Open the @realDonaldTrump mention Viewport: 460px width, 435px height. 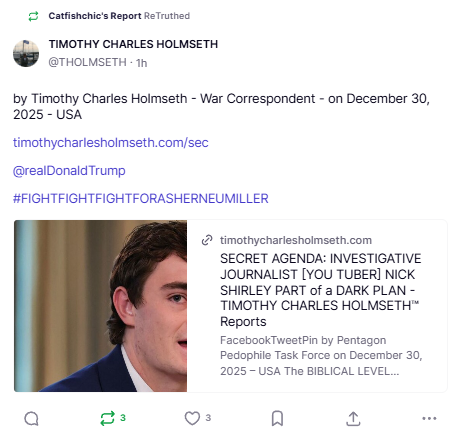tap(69, 171)
